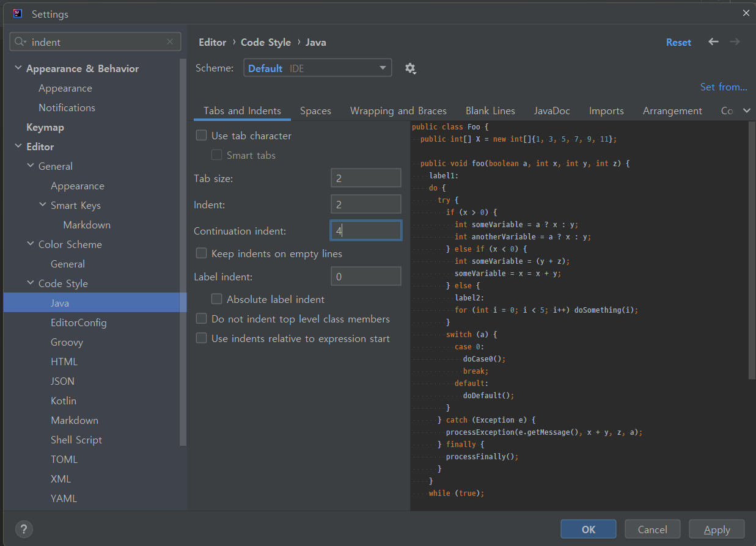
Task: Click the settings tree scrollbar
Action: coord(183,252)
